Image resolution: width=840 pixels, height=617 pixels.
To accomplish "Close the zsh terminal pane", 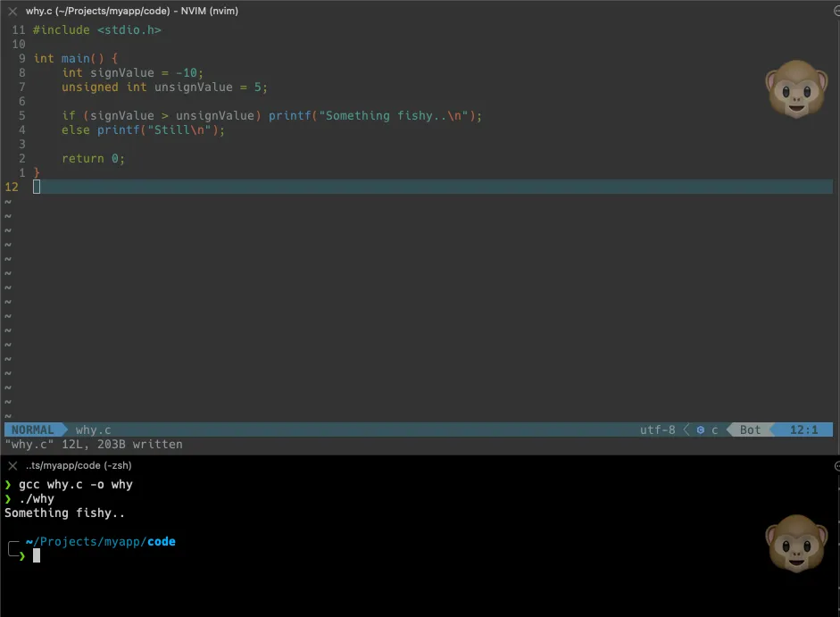I will coord(12,465).
